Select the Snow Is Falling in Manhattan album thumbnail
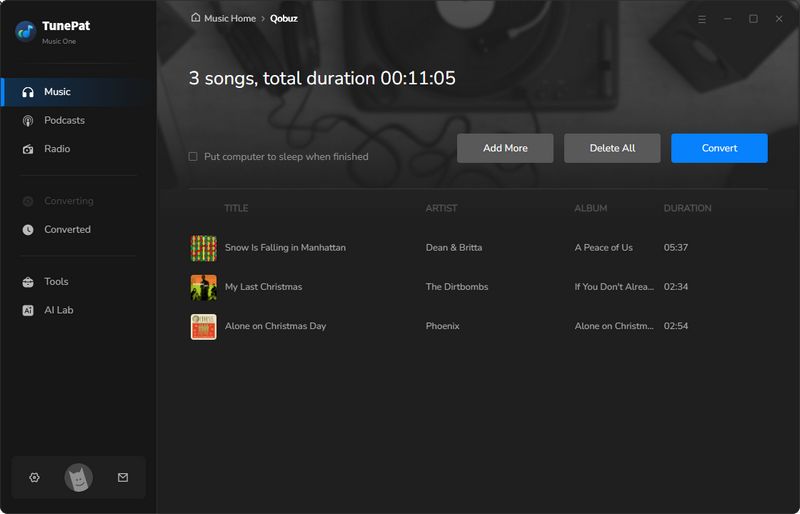This screenshot has width=800, height=514. click(x=204, y=248)
